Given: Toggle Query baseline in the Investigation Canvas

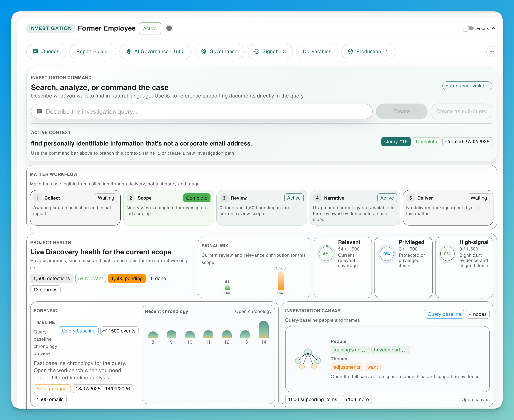Looking at the screenshot, I should click(444, 314).
